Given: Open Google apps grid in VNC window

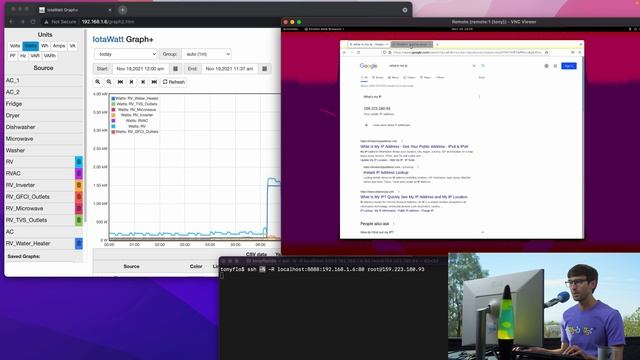Looking at the screenshot, I should pos(555,66).
